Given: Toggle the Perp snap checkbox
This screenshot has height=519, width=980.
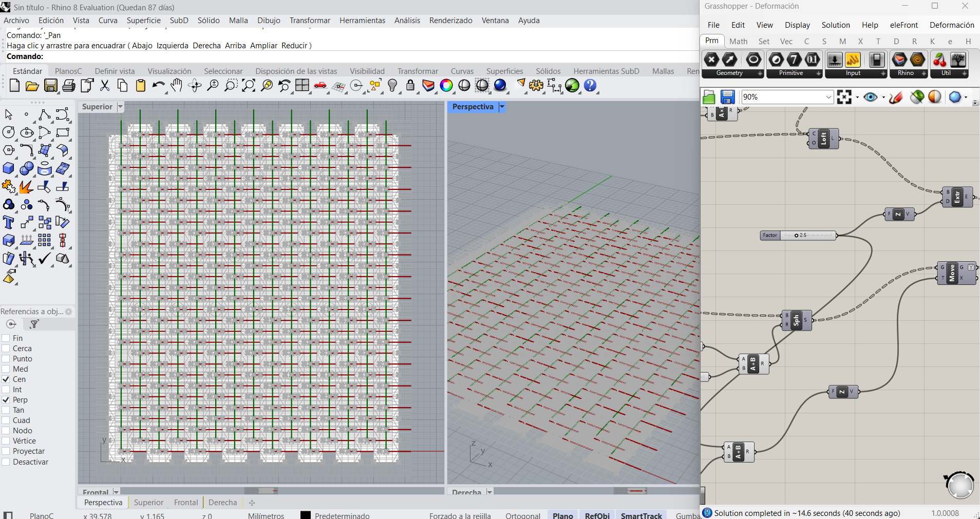Looking at the screenshot, I should [6, 400].
